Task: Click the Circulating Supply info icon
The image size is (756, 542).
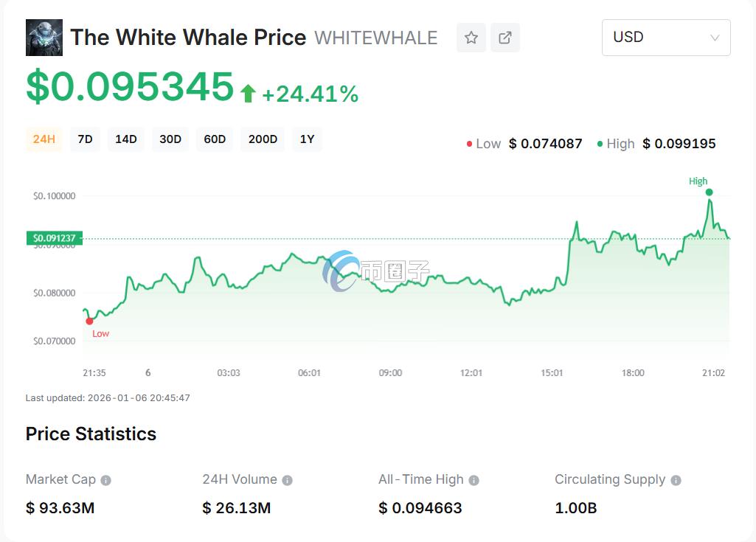Action: point(676,480)
